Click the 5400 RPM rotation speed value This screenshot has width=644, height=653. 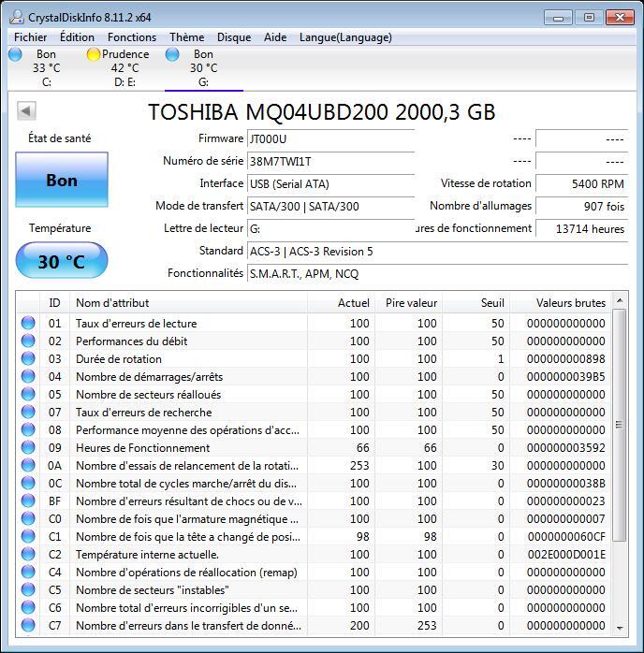581,183
